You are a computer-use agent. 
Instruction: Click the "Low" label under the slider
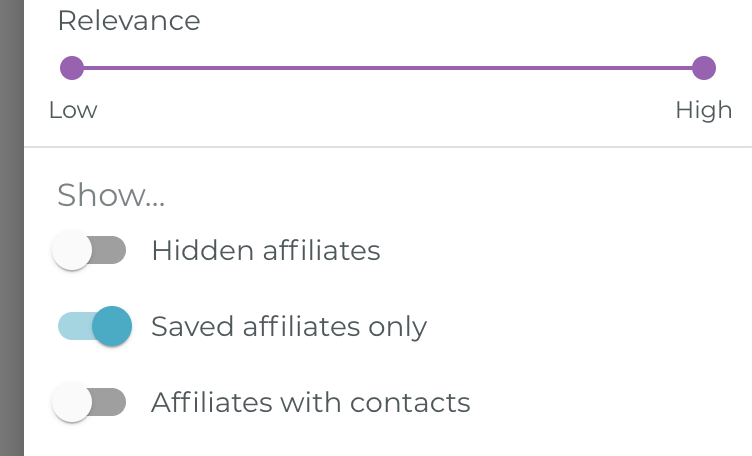point(73,110)
